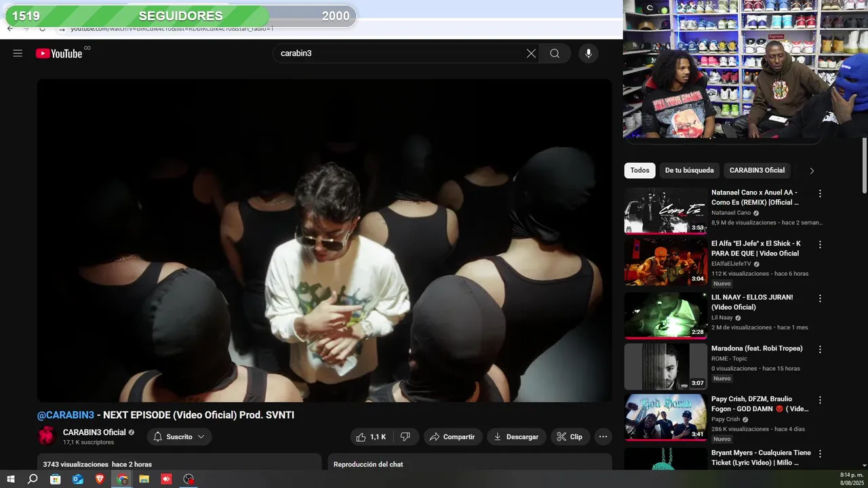Show more filter chips with arrow
Screen dimensions: 868x488
(812, 171)
